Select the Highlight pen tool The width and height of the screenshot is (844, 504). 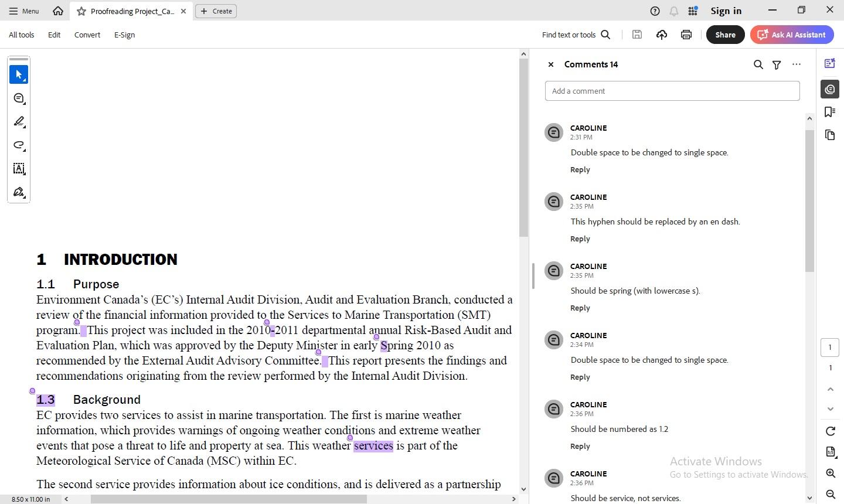coord(19,122)
